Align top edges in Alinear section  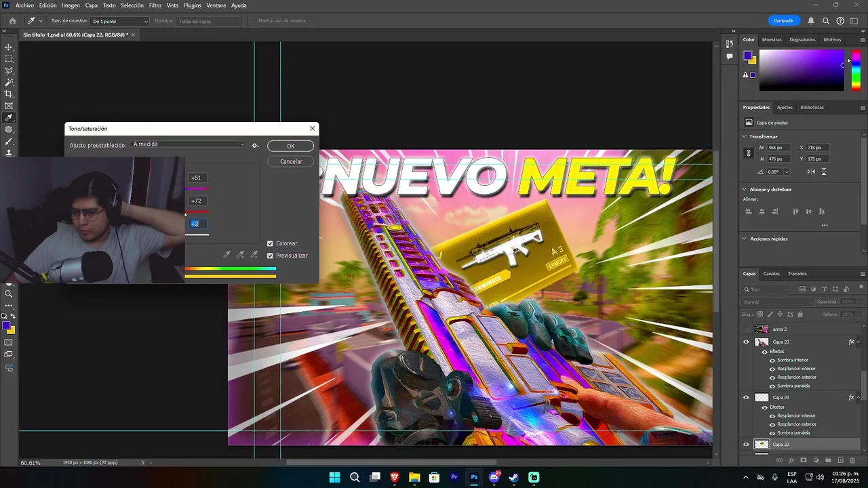[x=796, y=211]
